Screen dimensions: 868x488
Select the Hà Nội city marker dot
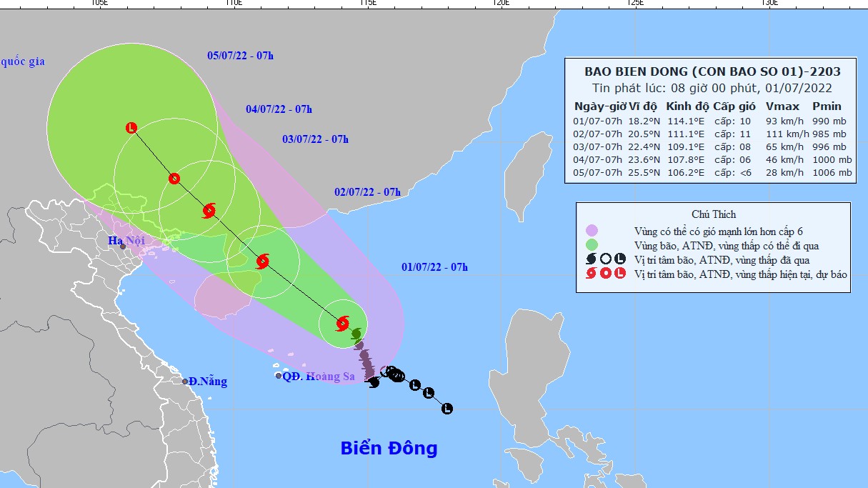123,247
